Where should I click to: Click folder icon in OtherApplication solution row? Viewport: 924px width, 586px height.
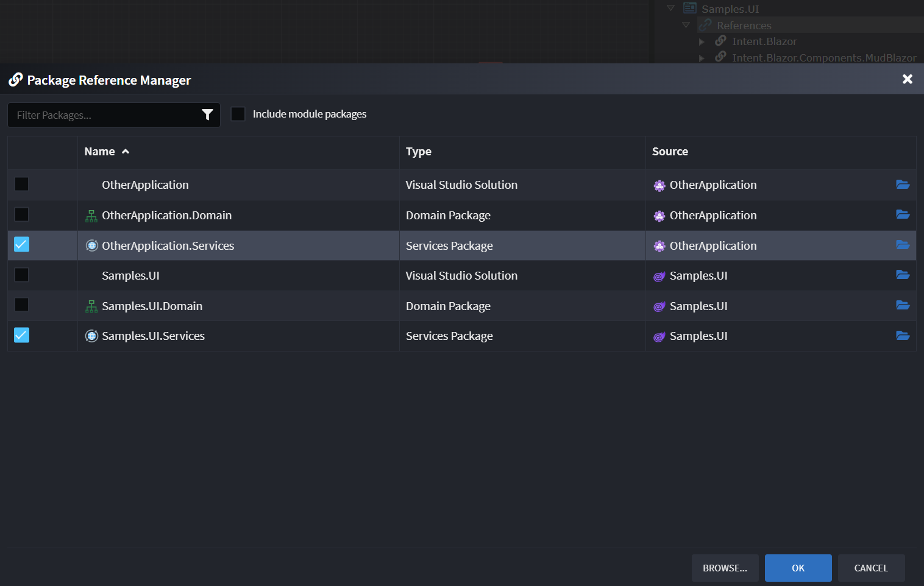pyautogui.click(x=903, y=185)
